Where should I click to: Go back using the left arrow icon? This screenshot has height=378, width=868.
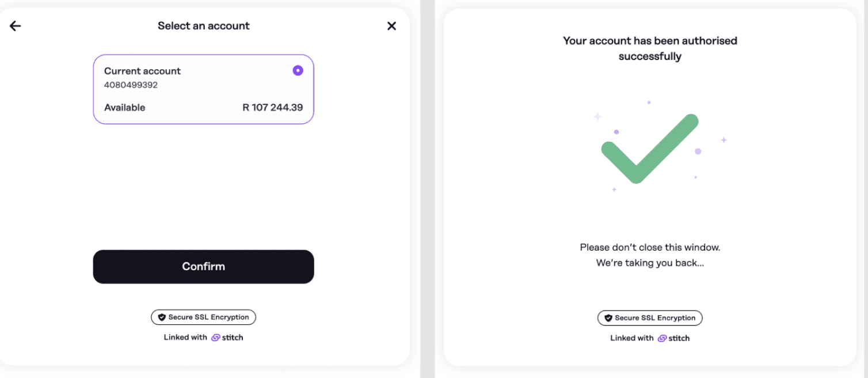tap(16, 26)
